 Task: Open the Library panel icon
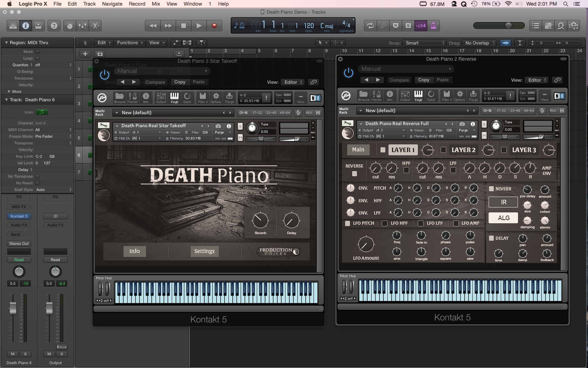tap(13, 26)
